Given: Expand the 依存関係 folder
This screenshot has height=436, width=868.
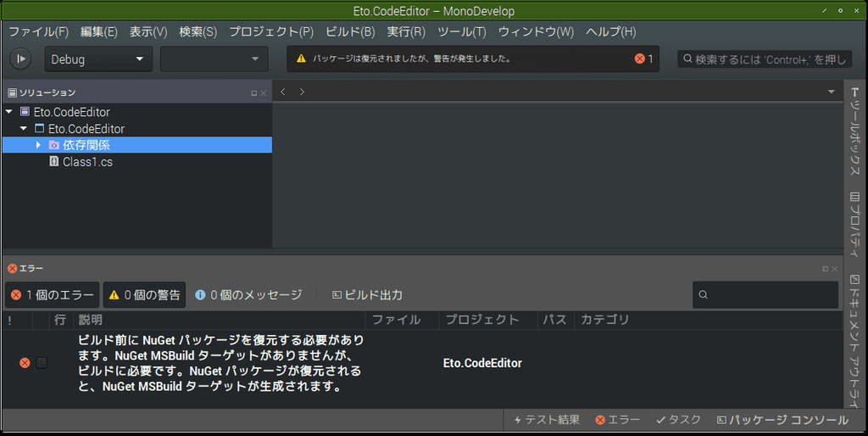Looking at the screenshot, I should pyautogui.click(x=38, y=145).
